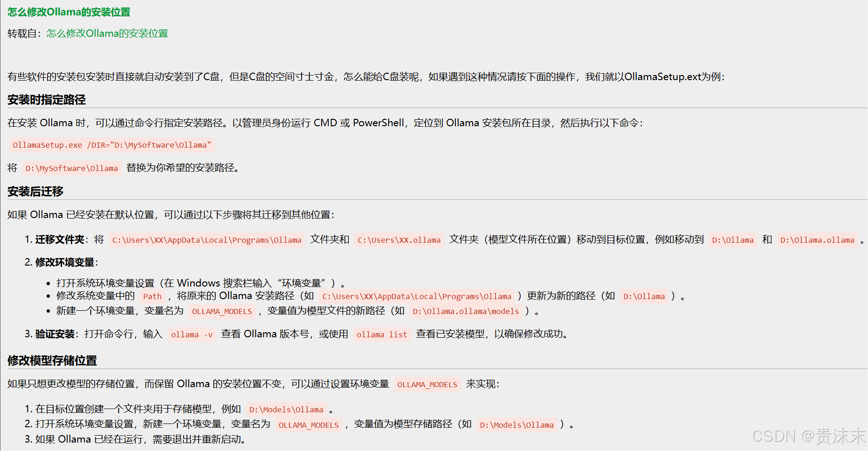The height and width of the screenshot is (451, 868).
Task: Click the D:\Ollama code in step 1
Action: click(x=733, y=240)
